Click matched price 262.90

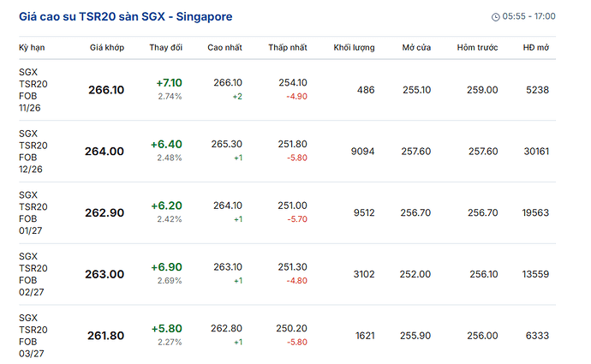click(x=104, y=213)
